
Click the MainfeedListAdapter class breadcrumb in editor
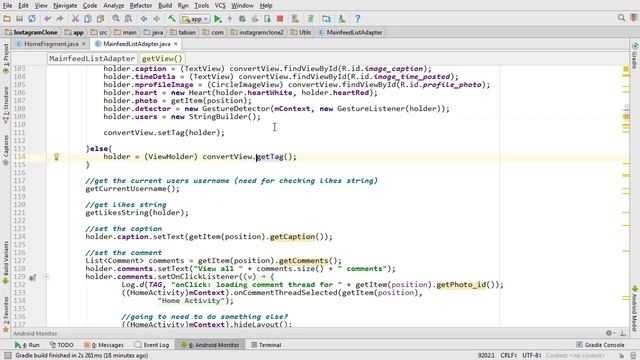coord(92,58)
